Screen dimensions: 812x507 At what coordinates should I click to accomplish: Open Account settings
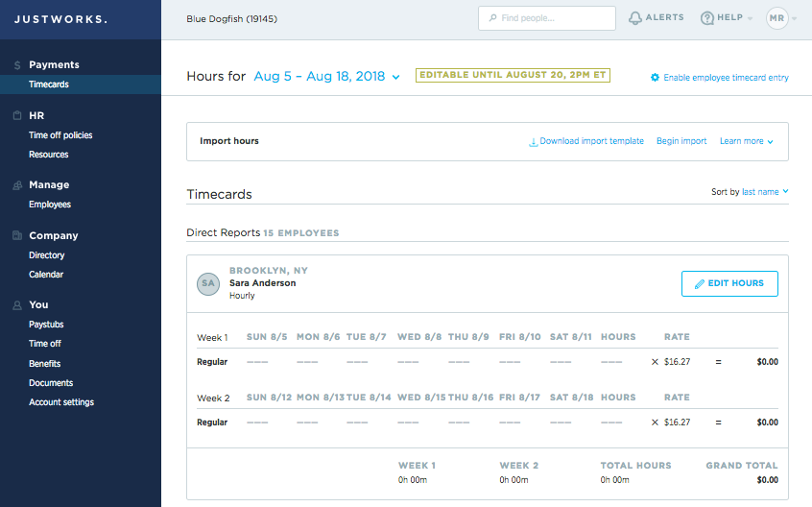pos(61,402)
